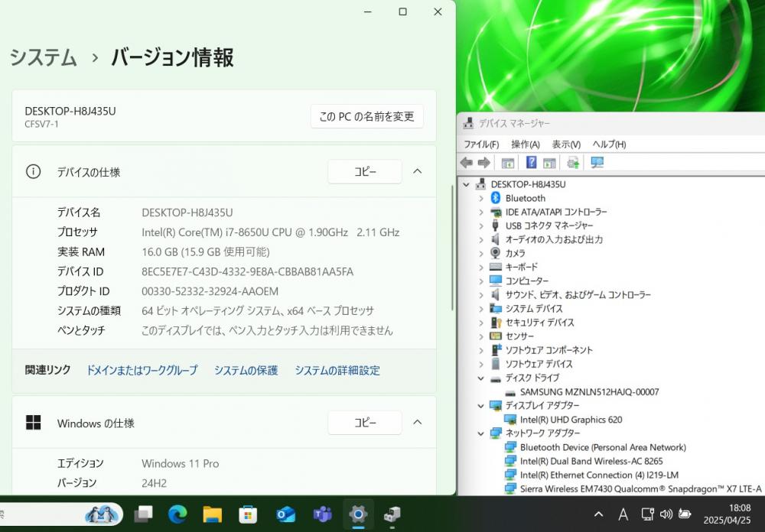Collapse the デバイスの仕様 section chevron
The height and width of the screenshot is (532, 765).
click(x=418, y=172)
